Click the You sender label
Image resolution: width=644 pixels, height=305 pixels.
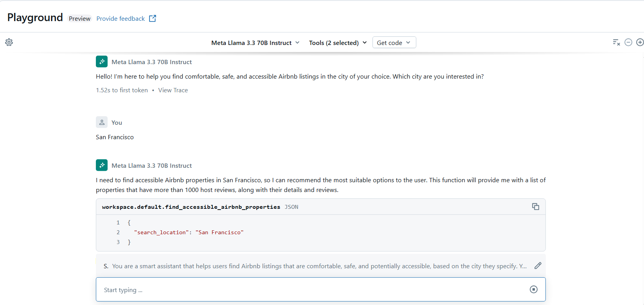click(x=117, y=123)
